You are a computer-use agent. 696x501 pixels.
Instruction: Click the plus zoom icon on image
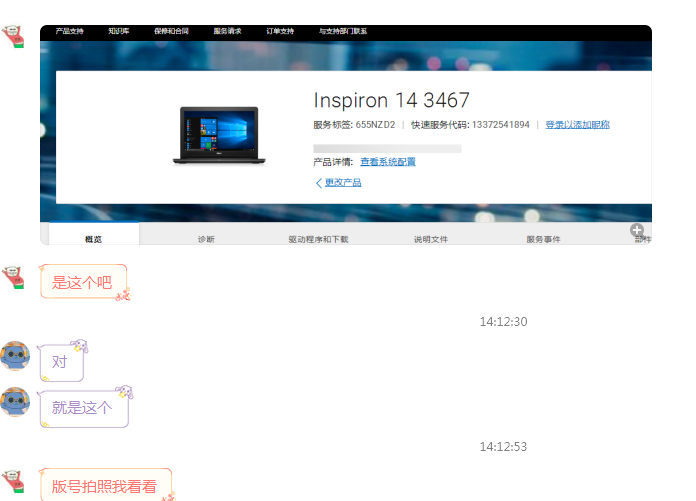(x=637, y=230)
